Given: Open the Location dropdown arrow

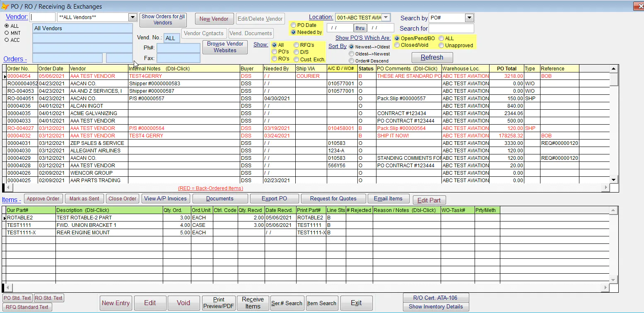Looking at the screenshot, I should pyautogui.click(x=386, y=17).
